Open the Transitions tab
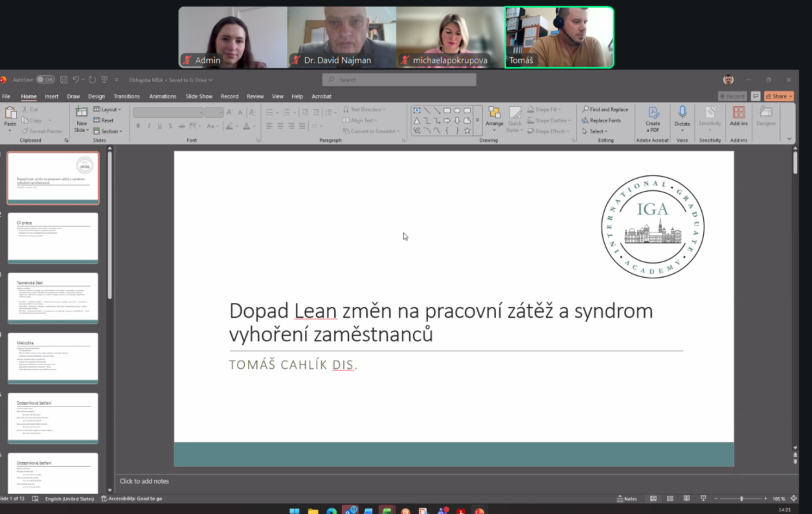 pyautogui.click(x=126, y=96)
